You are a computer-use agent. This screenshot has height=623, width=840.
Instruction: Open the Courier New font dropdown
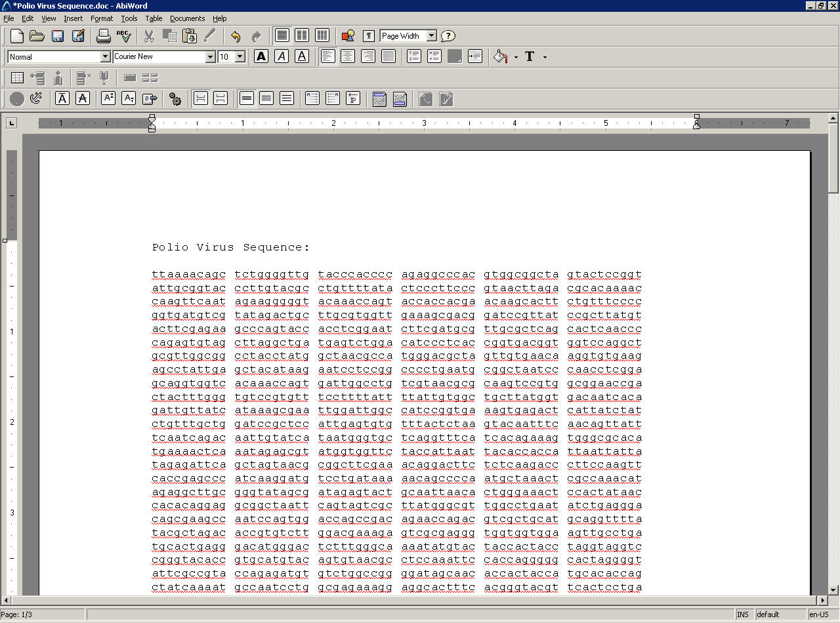click(210, 57)
